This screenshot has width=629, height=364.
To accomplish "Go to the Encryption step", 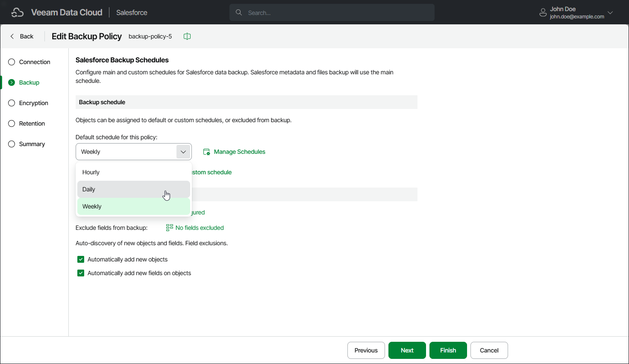I will click(x=34, y=103).
